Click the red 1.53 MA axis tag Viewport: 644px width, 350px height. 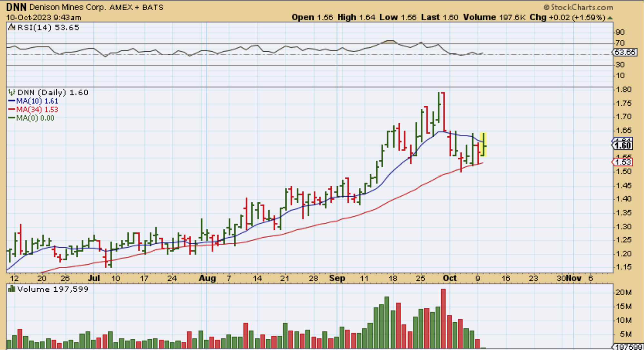coord(623,162)
